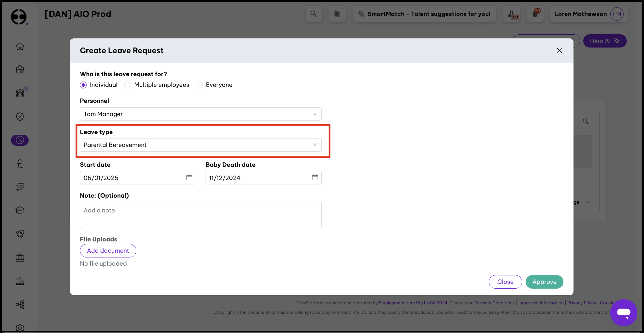
Task: Open Loren Mathewson user menu
Action: click(x=589, y=14)
